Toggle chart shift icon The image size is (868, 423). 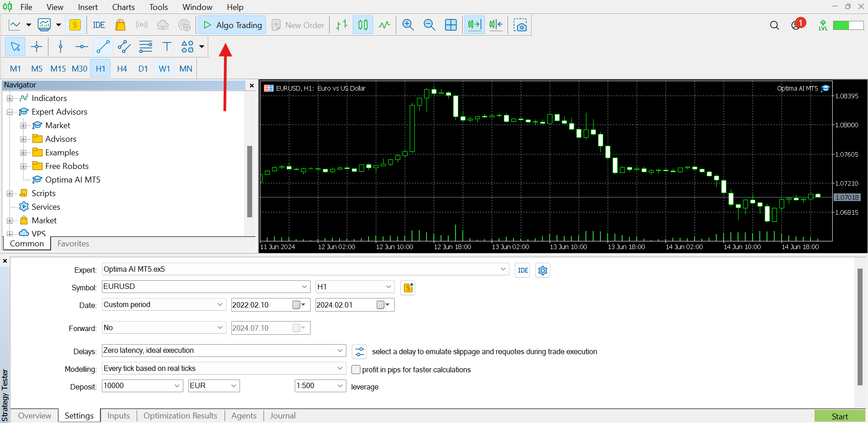point(496,25)
